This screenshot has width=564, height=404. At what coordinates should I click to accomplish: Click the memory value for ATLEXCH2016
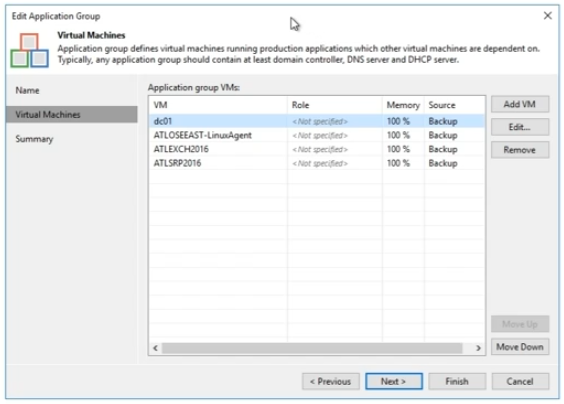(x=398, y=149)
